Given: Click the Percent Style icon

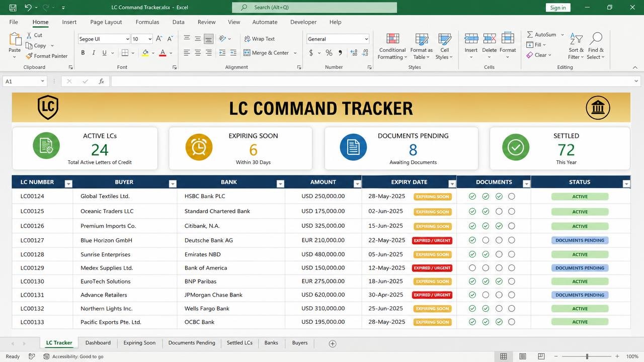Looking at the screenshot, I should pos(329,53).
